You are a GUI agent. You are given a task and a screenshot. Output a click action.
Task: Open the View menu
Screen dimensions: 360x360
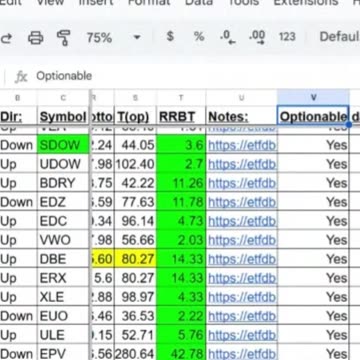click(50, 2)
